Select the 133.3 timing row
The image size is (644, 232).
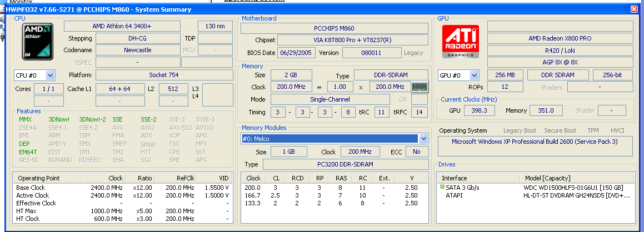pyautogui.click(x=335, y=203)
